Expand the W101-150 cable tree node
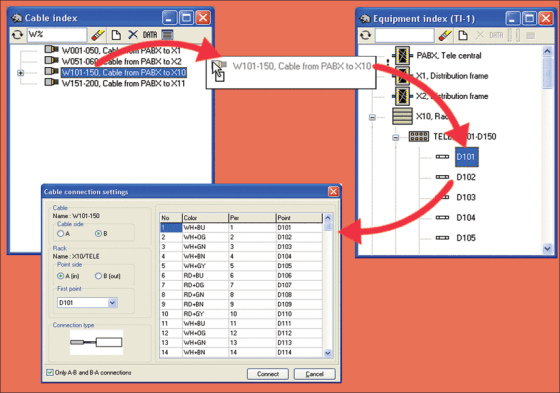Viewport: 560px width, 393px height. [x=20, y=73]
